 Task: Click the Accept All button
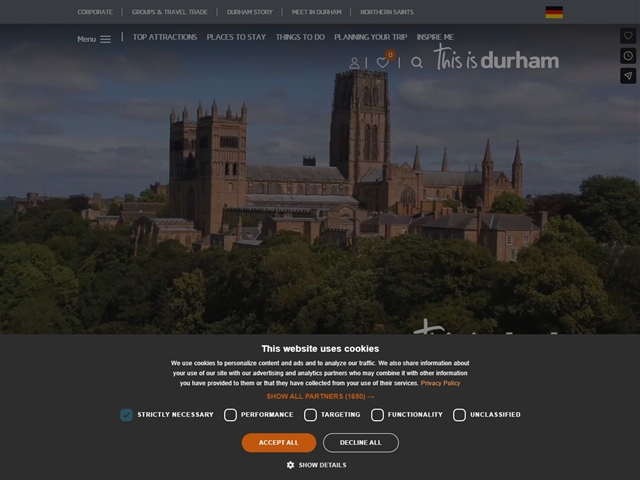point(279,442)
